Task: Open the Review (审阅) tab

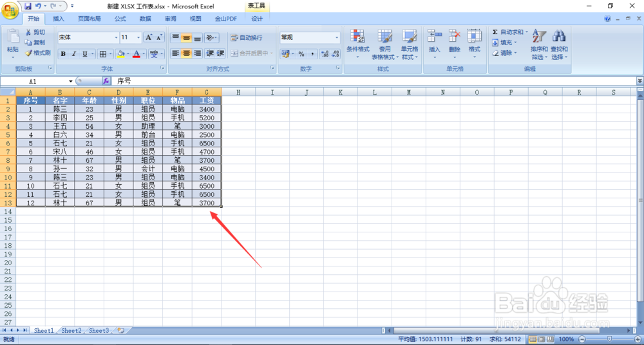Action: [171, 19]
